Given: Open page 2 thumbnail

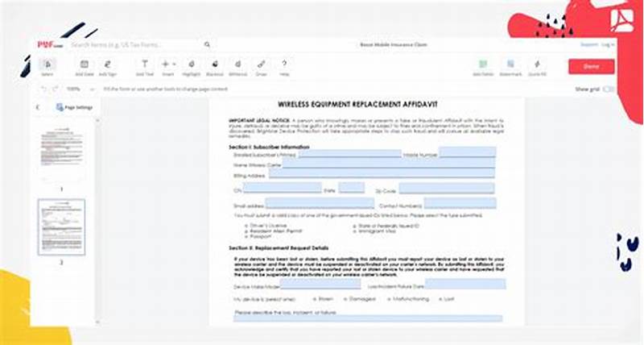Looking at the screenshot, I should [x=62, y=227].
